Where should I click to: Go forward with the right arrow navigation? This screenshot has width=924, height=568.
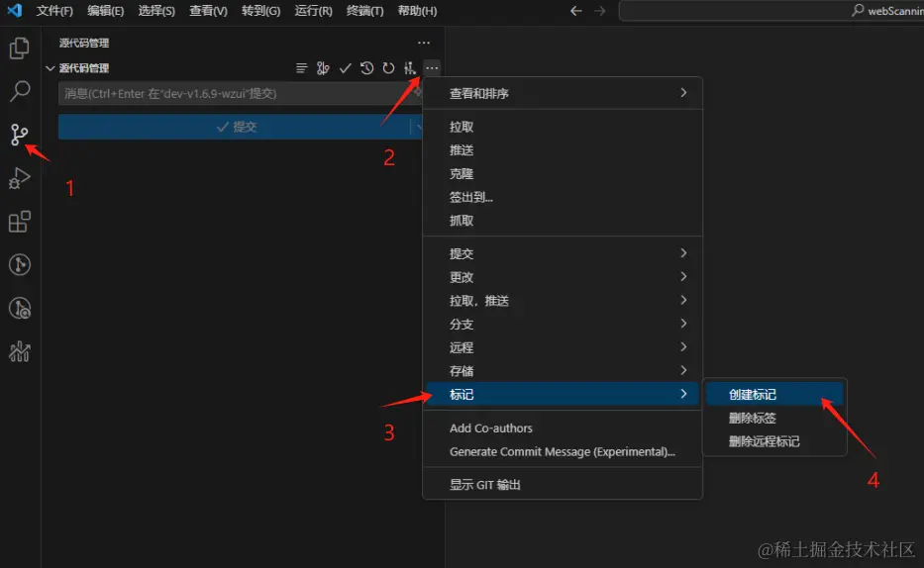point(599,11)
